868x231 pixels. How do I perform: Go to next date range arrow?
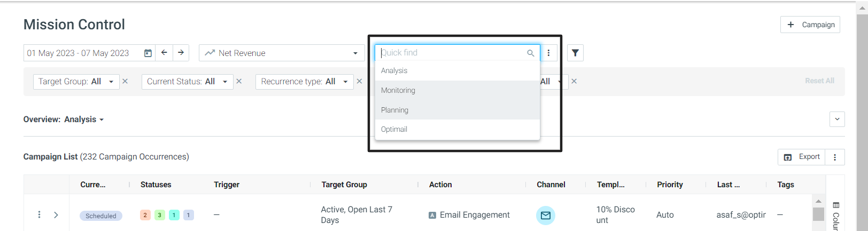(x=181, y=52)
